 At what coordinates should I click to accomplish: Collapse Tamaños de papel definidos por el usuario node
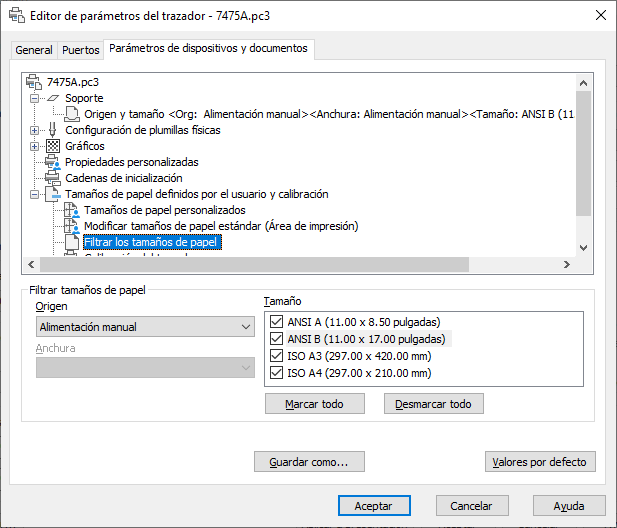[x=35, y=194]
